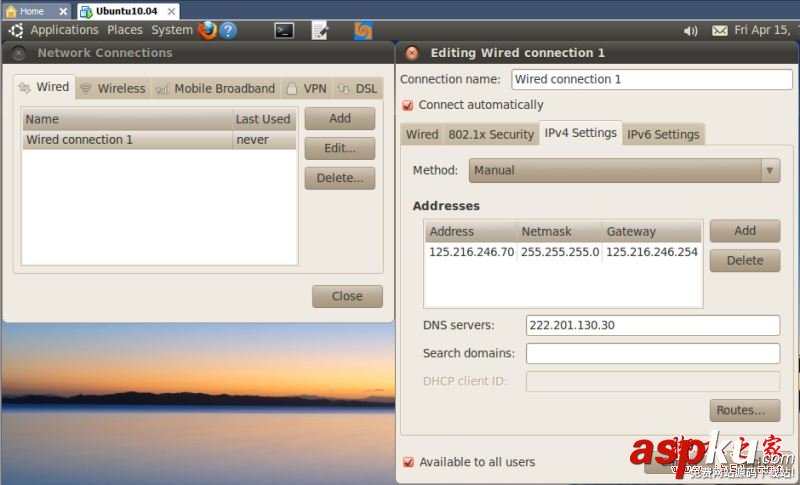Close the Network Connections window
800x485 pixels.
pyautogui.click(x=19, y=53)
